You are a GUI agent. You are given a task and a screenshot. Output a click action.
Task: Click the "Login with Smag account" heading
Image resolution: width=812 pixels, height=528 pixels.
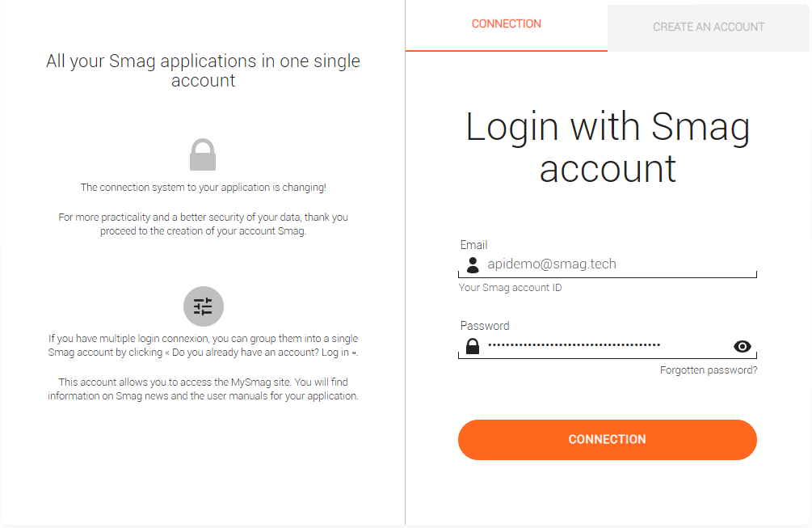click(x=608, y=148)
